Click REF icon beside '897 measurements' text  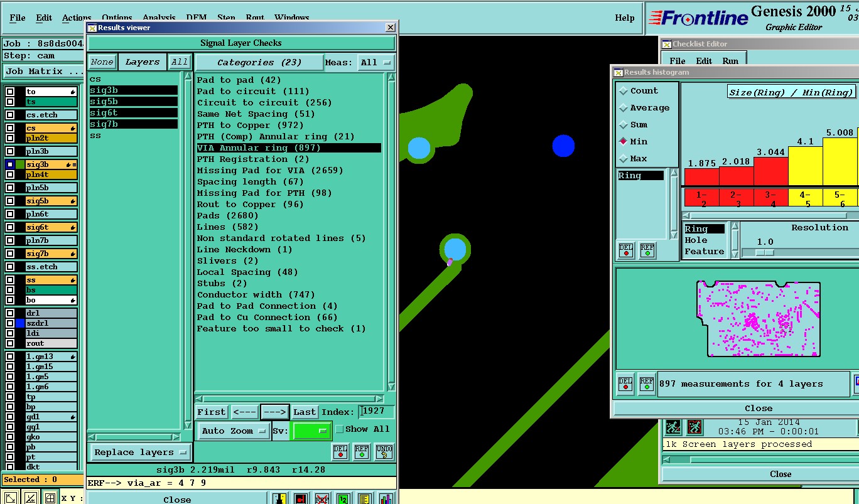pos(647,383)
